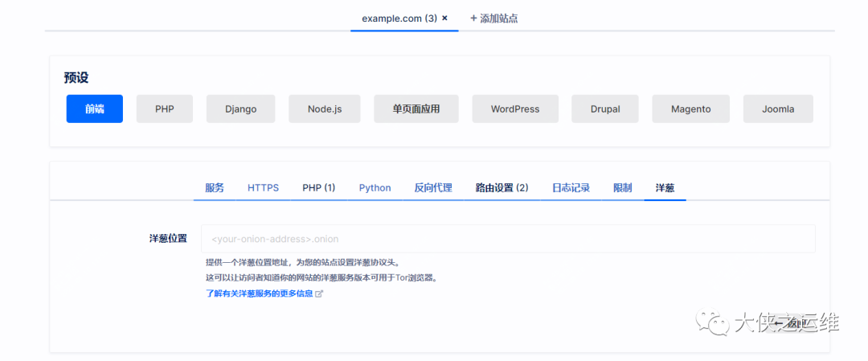Click the 洋葱位置 field label

pyautogui.click(x=168, y=239)
